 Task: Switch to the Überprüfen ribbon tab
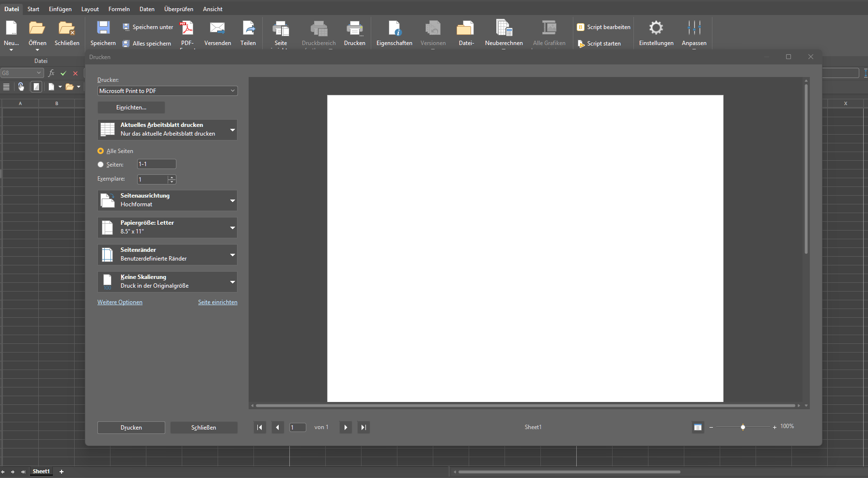pyautogui.click(x=179, y=9)
